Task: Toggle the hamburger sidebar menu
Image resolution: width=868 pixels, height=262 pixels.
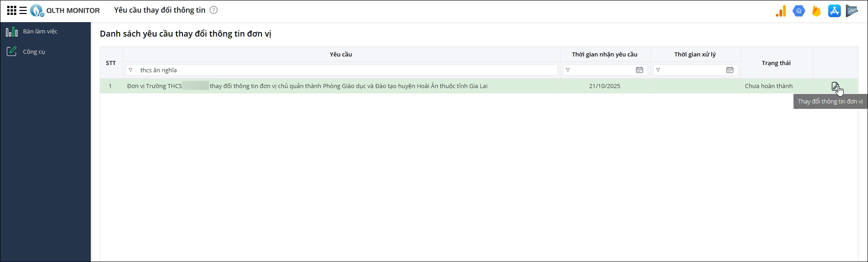Action: click(23, 10)
